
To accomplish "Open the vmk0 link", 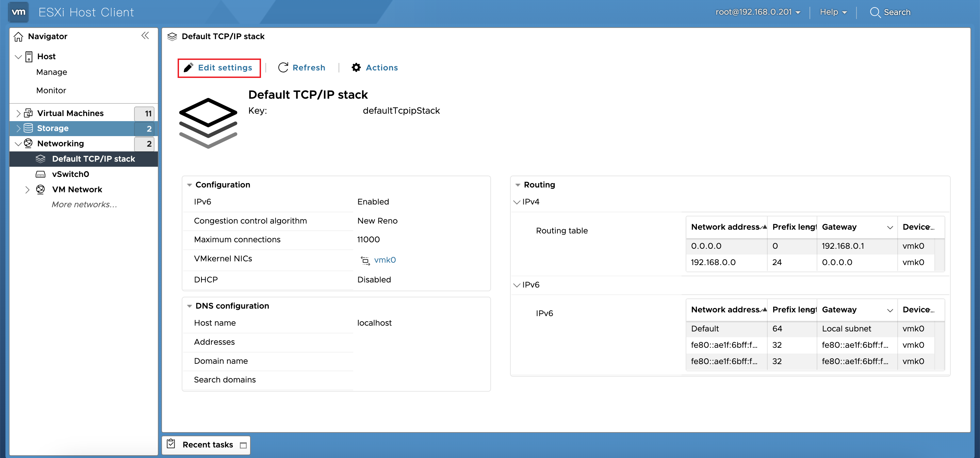I will tap(385, 260).
